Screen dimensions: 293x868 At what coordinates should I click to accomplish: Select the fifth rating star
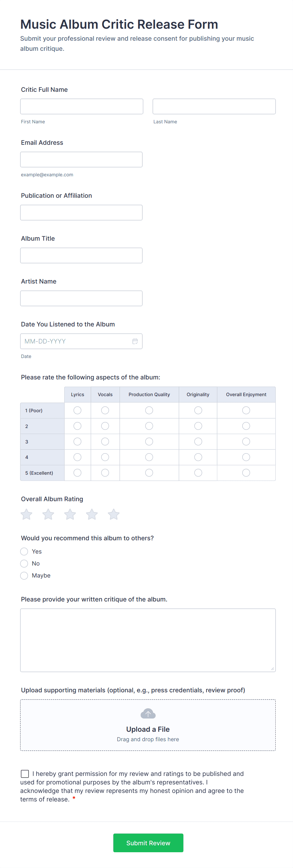click(114, 514)
